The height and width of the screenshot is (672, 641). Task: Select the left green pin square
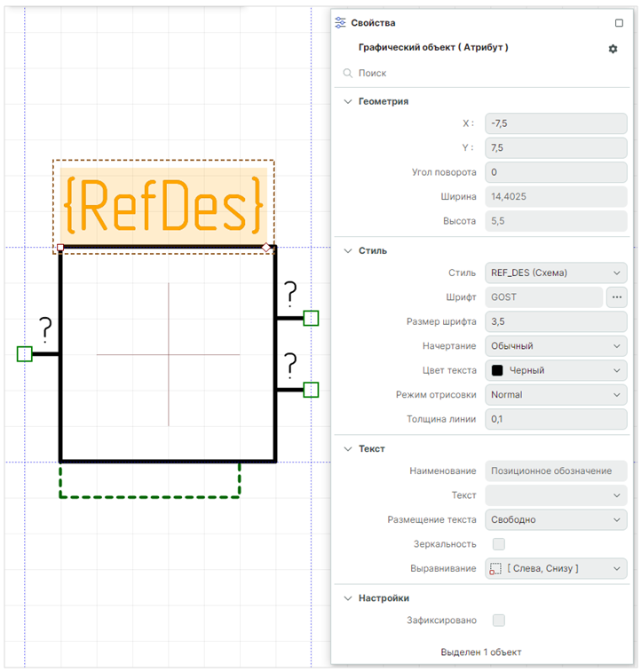tap(25, 354)
